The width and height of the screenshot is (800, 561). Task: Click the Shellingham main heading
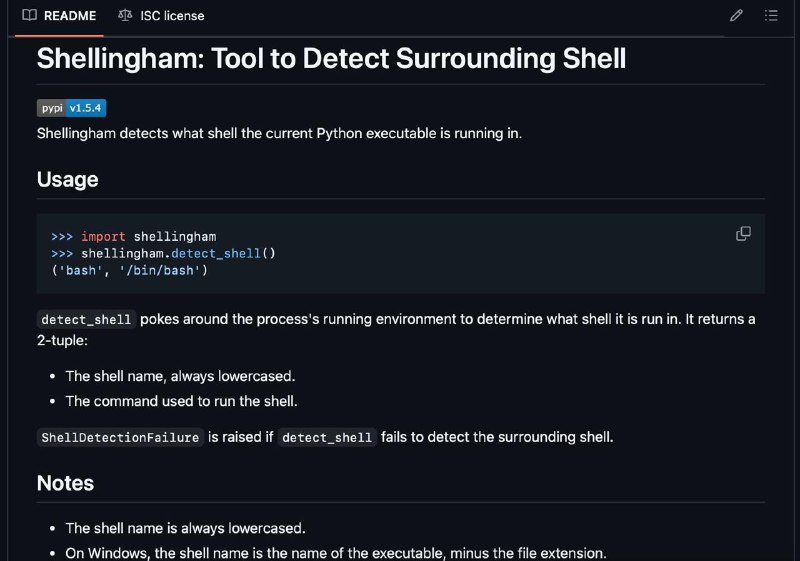[x=331, y=58]
